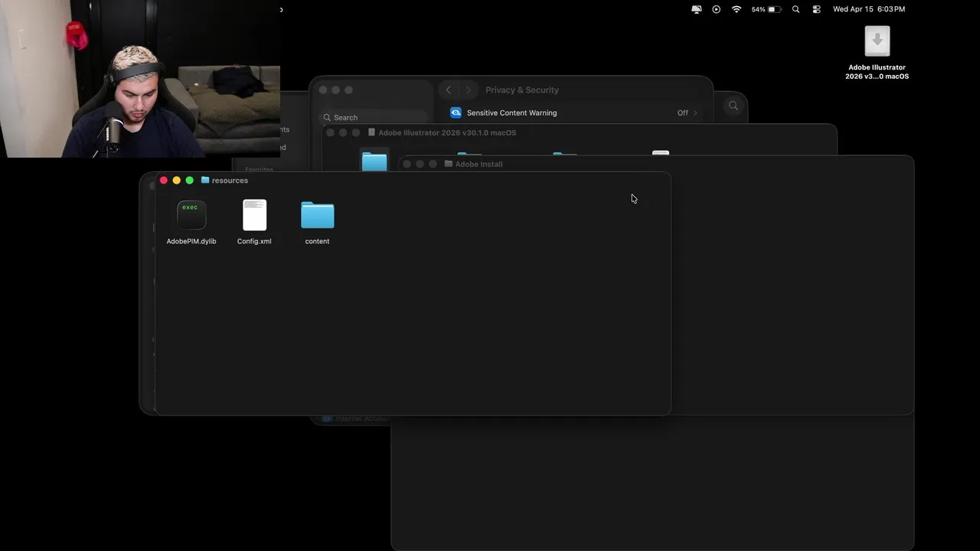Click the Adobe Illustrator 2026 v30.1.0 macOS window title

pos(447,132)
